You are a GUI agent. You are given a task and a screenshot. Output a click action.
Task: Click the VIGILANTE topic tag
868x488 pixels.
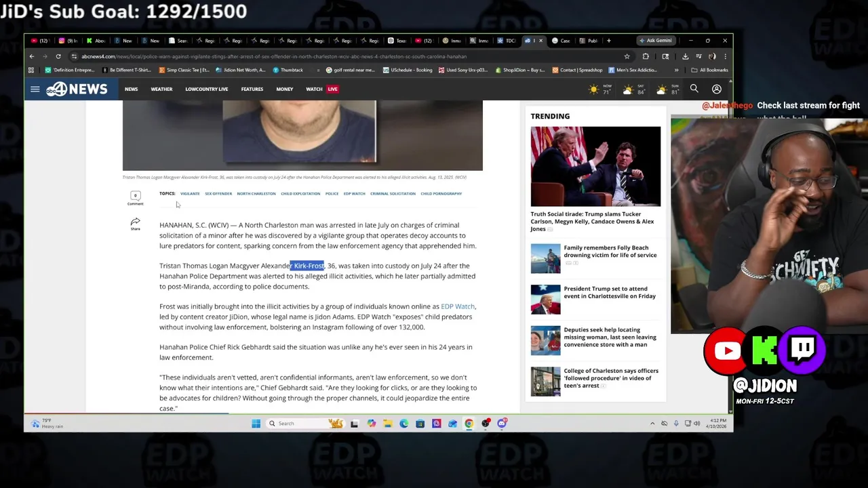[x=190, y=194]
